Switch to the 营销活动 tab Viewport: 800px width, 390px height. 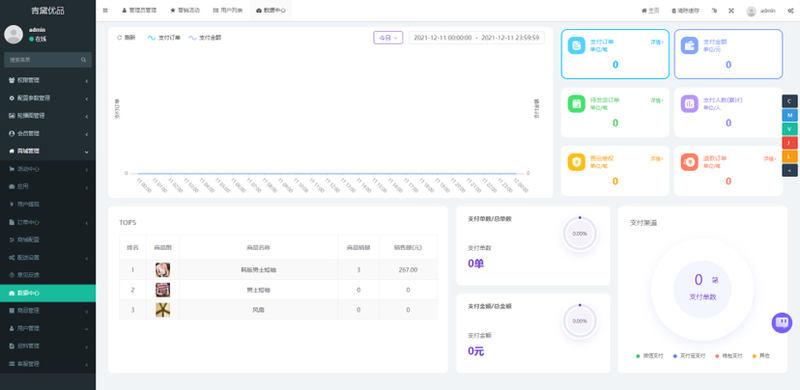(185, 10)
